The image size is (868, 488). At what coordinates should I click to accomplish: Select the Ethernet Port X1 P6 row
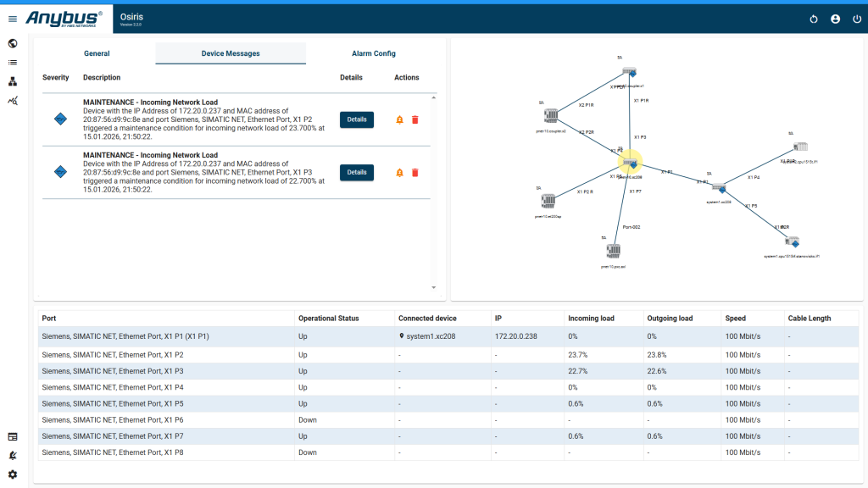click(448, 420)
